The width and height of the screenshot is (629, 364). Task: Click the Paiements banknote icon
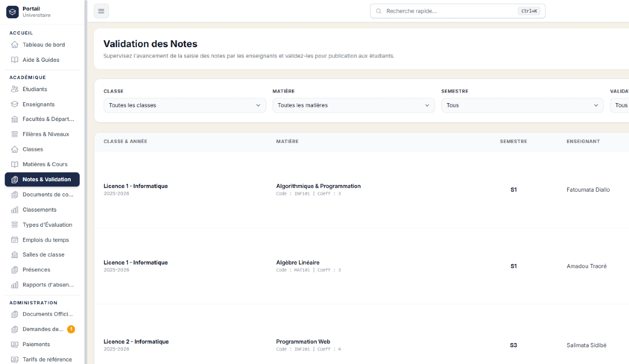pyautogui.click(x=15, y=344)
